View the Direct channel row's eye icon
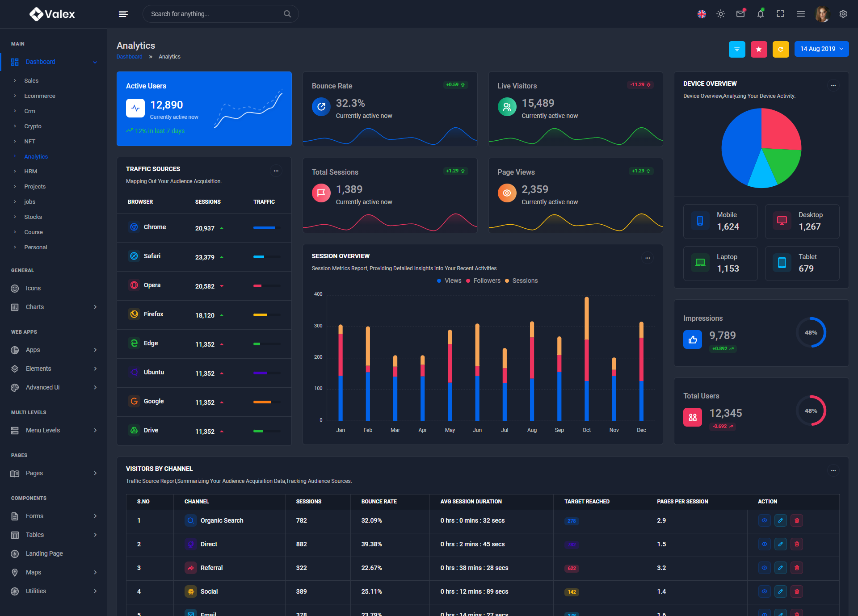This screenshot has width=858, height=616. (764, 544)
